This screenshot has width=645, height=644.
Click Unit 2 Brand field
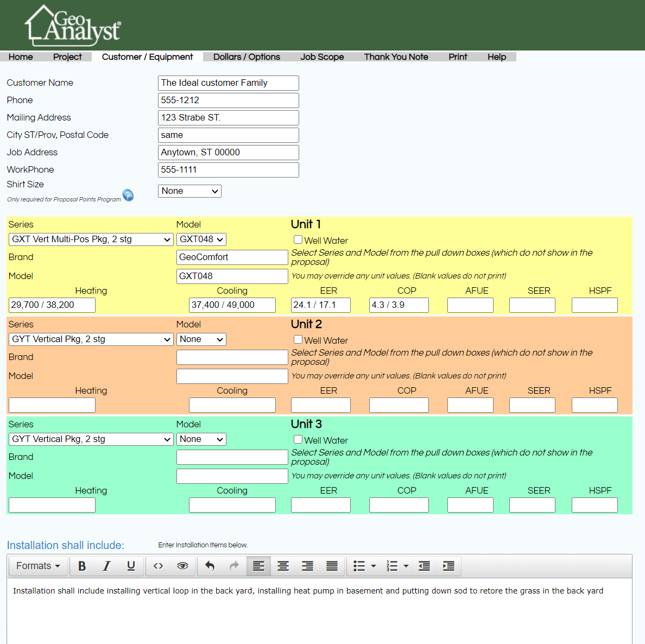232,357
